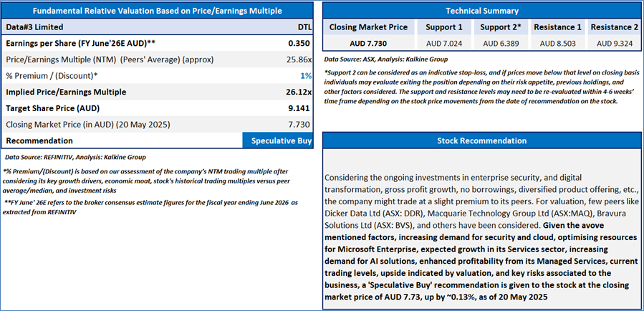Click the Technical Summary header bar

coord(482,11)
